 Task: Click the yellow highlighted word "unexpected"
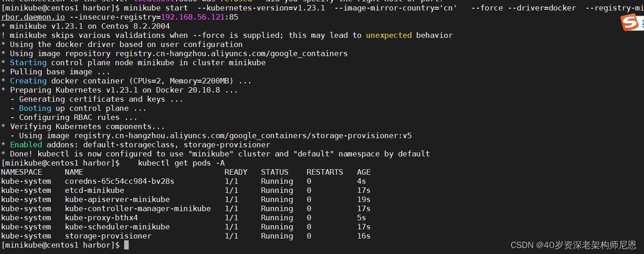click(x=389, y=36)
